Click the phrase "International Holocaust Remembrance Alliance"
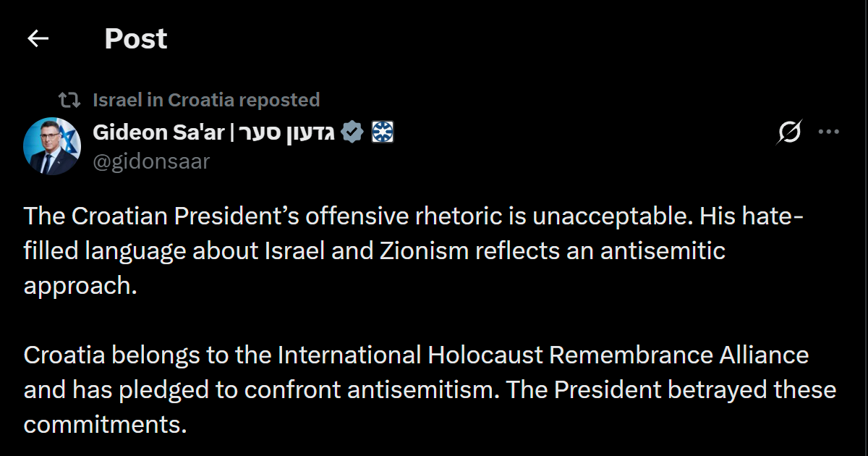 coord(542,355)
